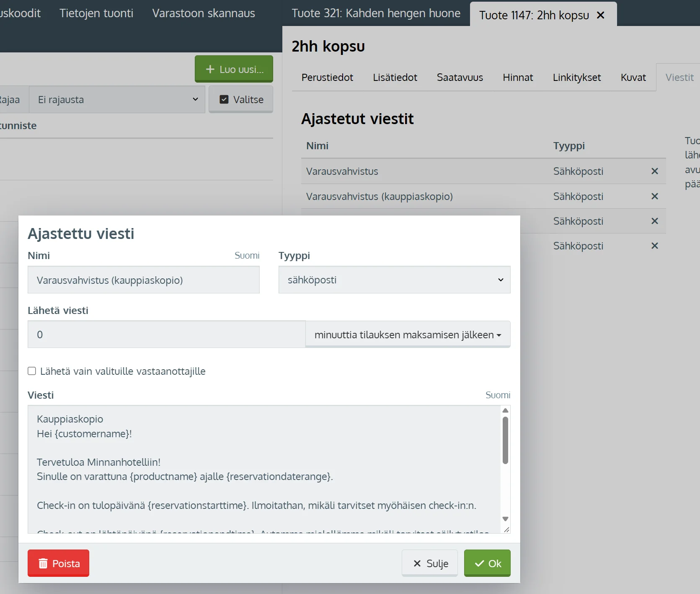Select the Varausvahvistus row in Ajastetut viestit
This screenshot has height=594, width=700.
click(483, 171)
